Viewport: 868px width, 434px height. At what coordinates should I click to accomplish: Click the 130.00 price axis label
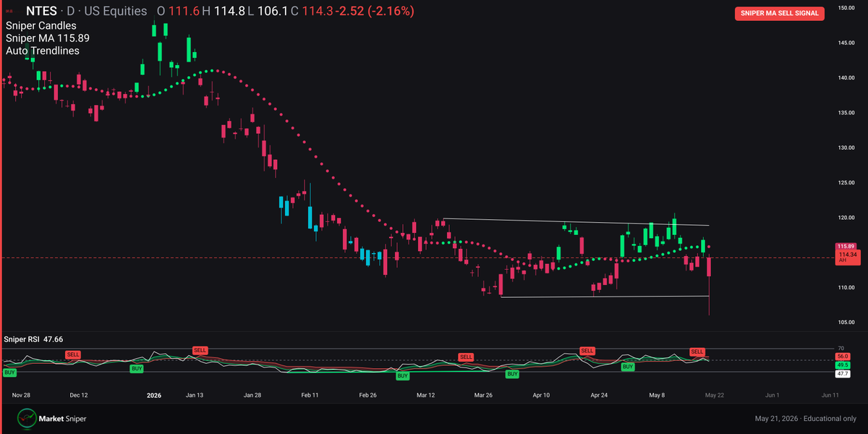click(848, 148)
